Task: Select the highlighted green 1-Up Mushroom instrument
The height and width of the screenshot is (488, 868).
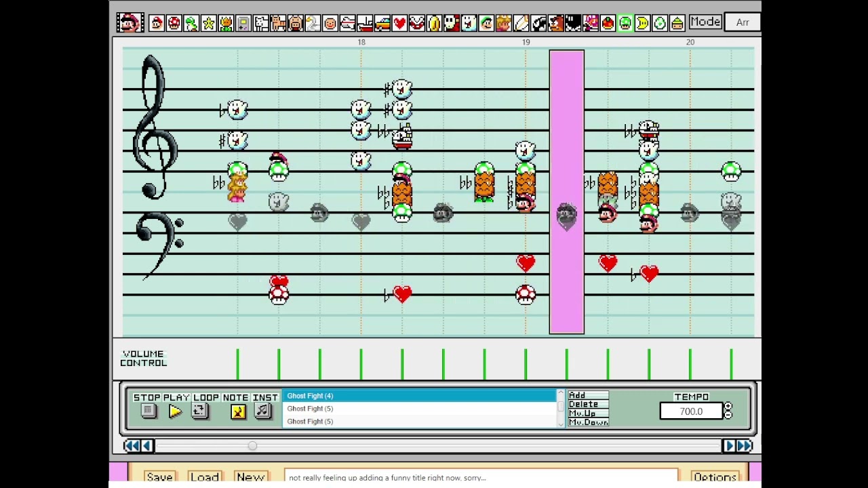Action: click(x=625, y=24)
